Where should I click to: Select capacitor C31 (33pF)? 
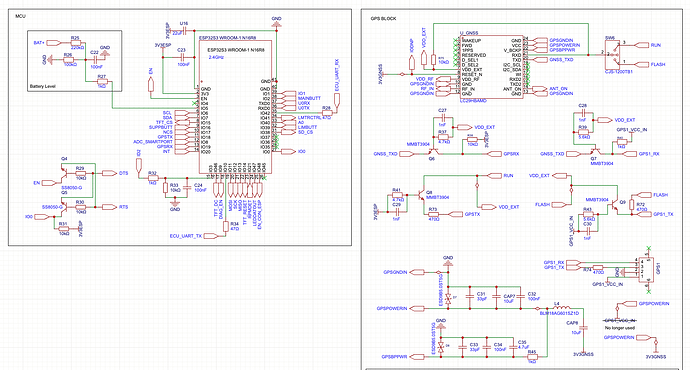pyautogui.click(x=470, y=298)
